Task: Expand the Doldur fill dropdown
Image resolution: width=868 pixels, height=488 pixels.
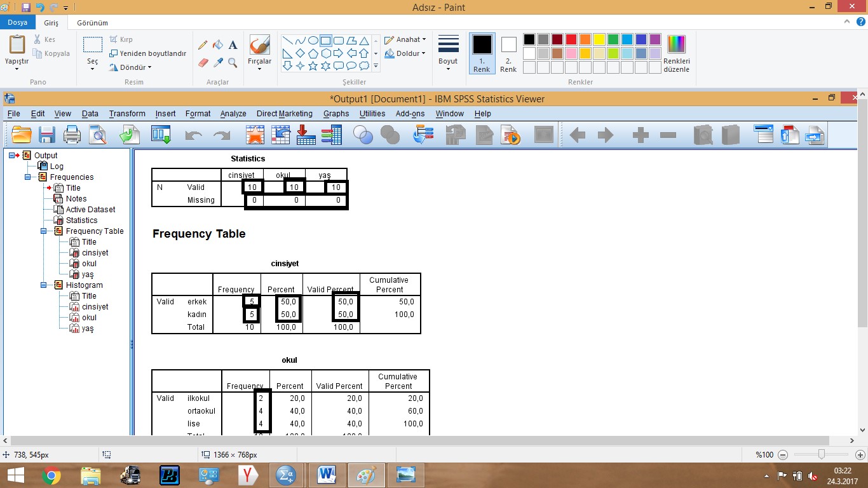Action: tap(406, 53)
